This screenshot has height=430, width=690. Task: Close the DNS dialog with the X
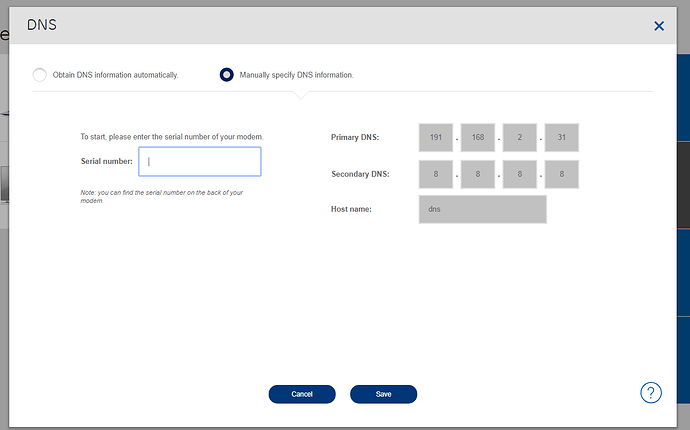coord(659,26)
